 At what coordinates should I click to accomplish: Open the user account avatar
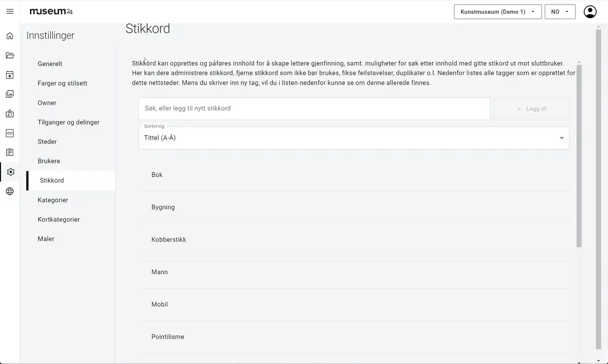coord(590,12)
